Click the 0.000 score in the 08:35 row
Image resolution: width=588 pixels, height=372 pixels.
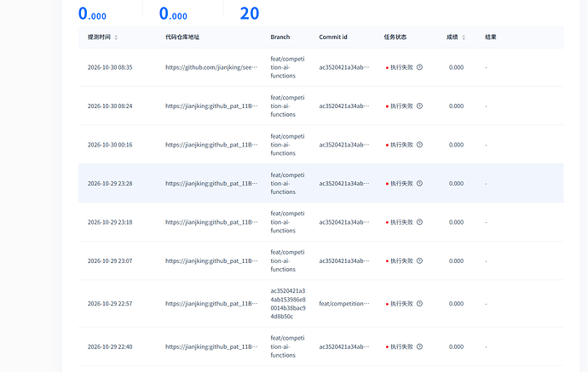point(456,67)
